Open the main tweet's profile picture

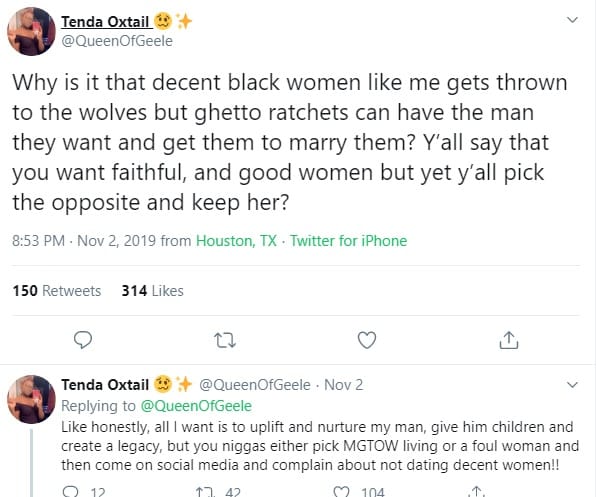coord(32,32)
